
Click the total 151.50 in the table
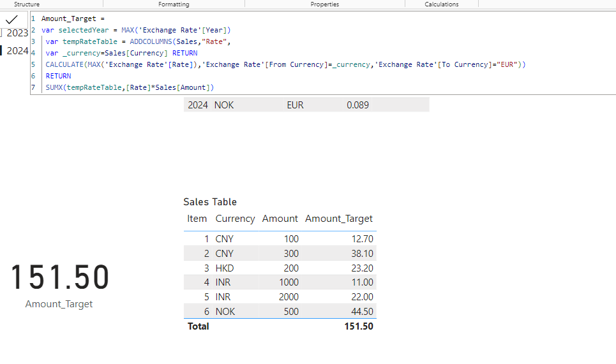(359, 326)
